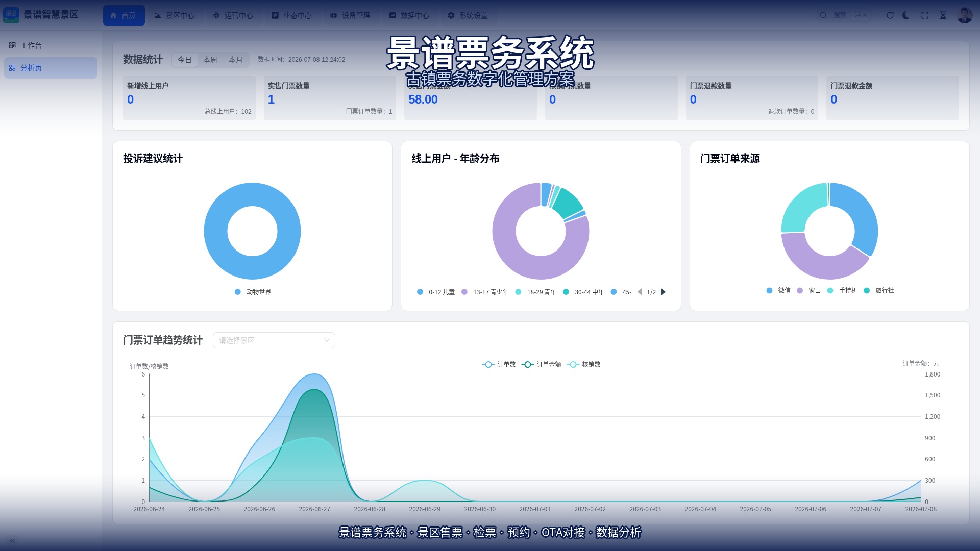Open the 请选择景区 dropdown
This screenshot has width=980, height=551.
(x=274, y=340)
